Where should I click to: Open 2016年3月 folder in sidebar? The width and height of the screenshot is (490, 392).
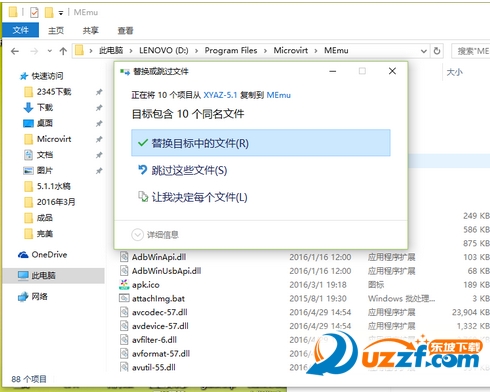pyautogui.click(x=56, y=202)
